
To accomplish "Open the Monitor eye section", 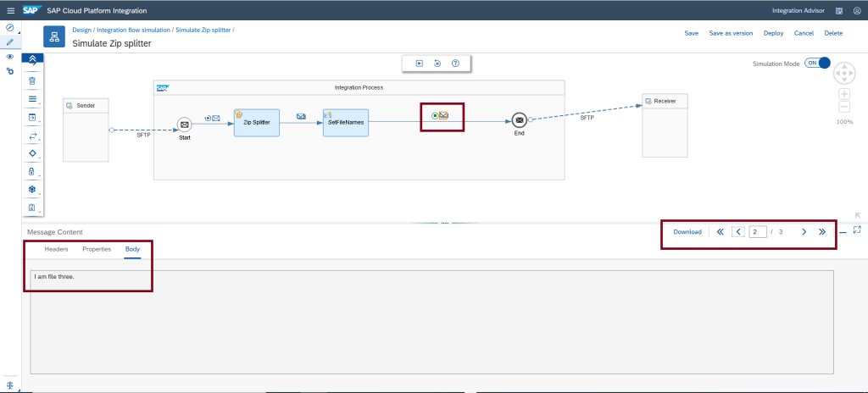I will point(9,57).
